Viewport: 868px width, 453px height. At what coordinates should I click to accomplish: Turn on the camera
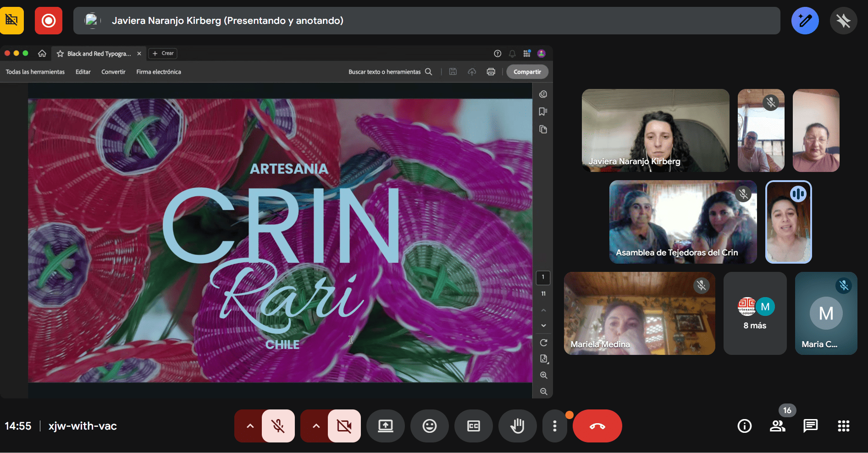coord(344,426)
